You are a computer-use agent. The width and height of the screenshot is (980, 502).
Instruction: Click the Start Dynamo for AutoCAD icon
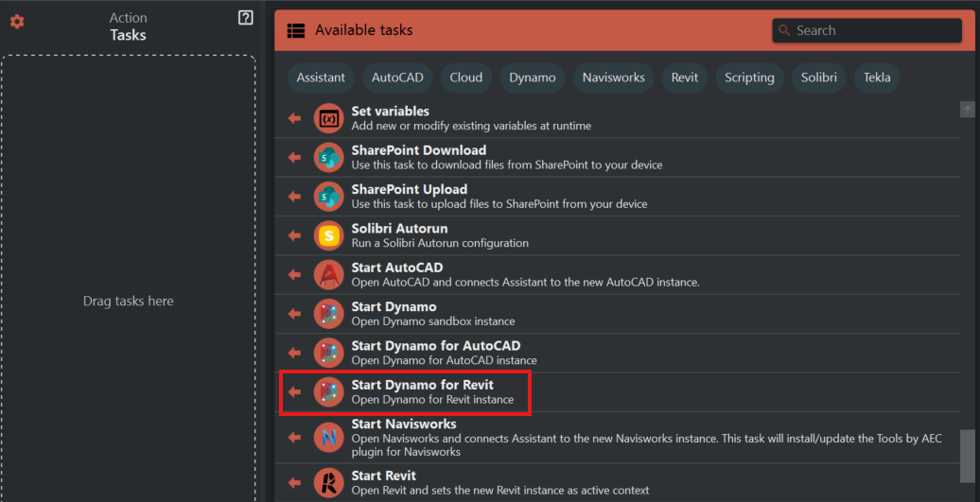click(329, 353)
